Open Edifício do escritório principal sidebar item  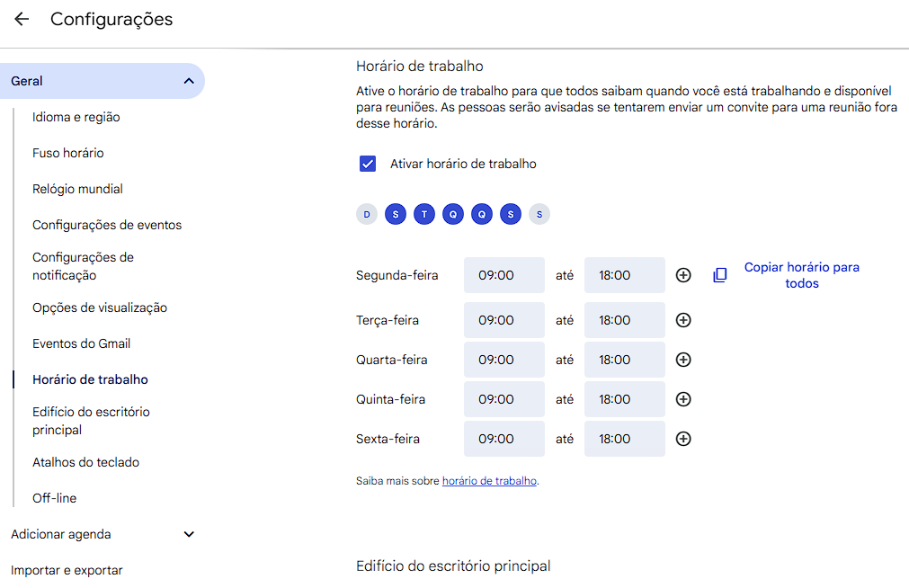(x=91, y=421)
